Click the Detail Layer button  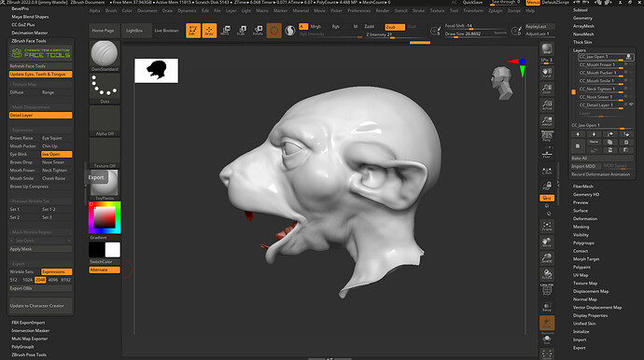(x=41, y=116)
